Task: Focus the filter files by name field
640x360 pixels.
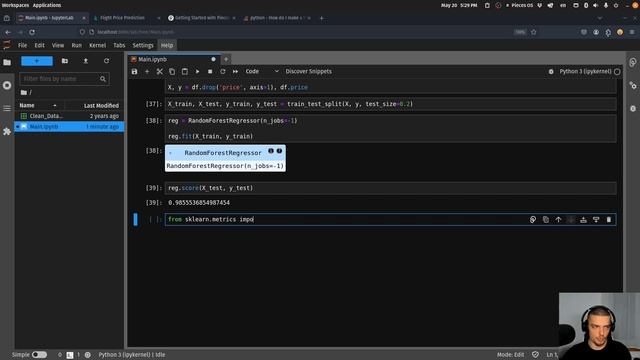Action: (64, 79)
